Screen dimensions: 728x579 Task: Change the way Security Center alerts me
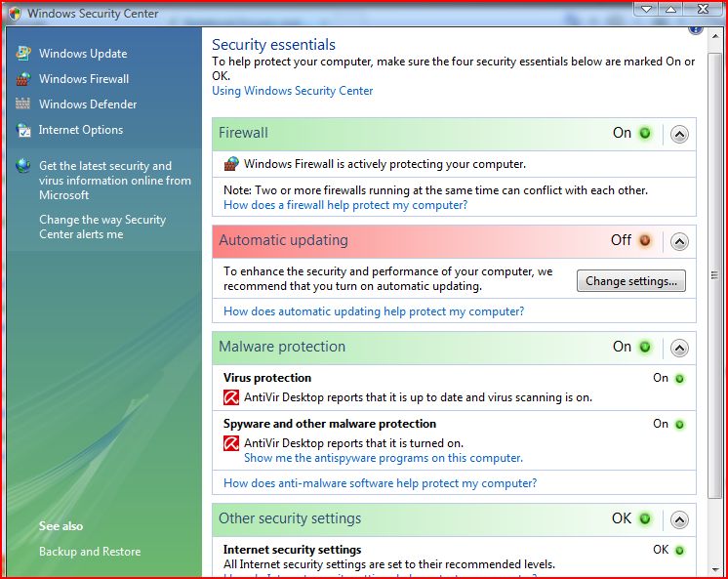coord(102,227)
